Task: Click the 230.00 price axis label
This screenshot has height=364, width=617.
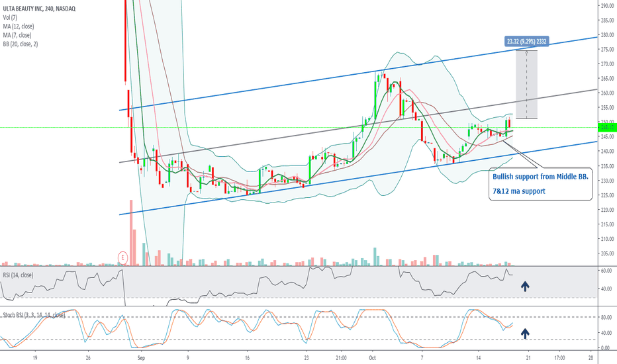Action: click(607, 181)
